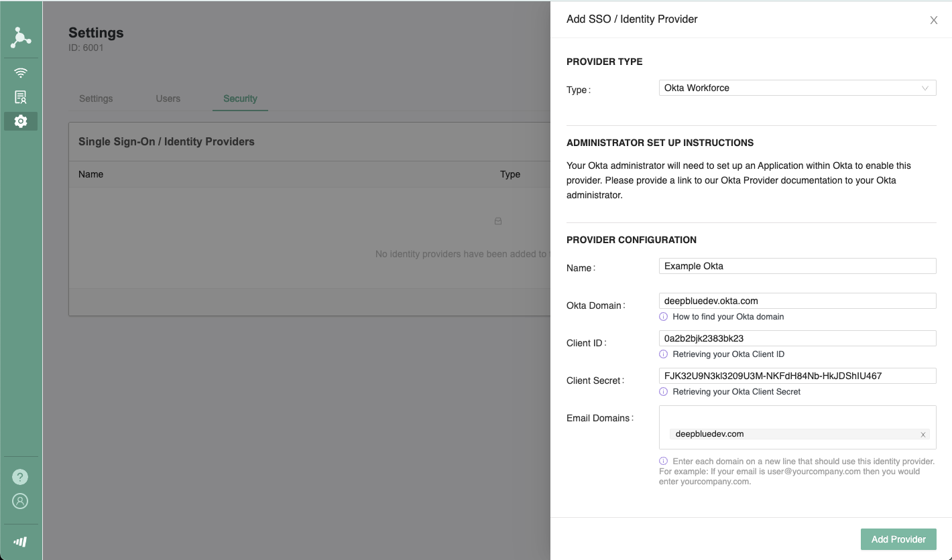952x560 pixels.
Task: Close the Add SSO panel
Action: 933,20
